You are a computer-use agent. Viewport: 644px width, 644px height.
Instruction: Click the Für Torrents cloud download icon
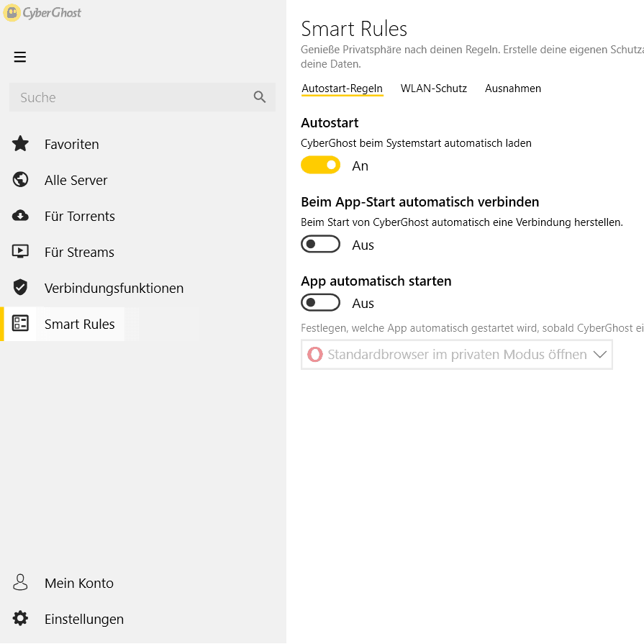tap(20, 215)
